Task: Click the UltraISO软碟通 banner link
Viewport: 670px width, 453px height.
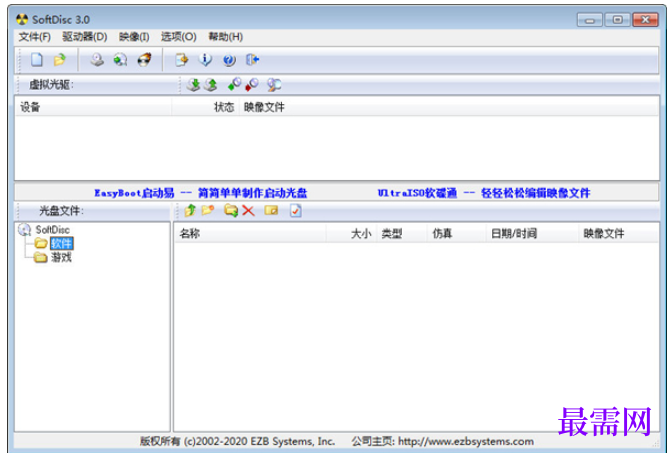Action: pyautogui.click(x=484, y=193)
